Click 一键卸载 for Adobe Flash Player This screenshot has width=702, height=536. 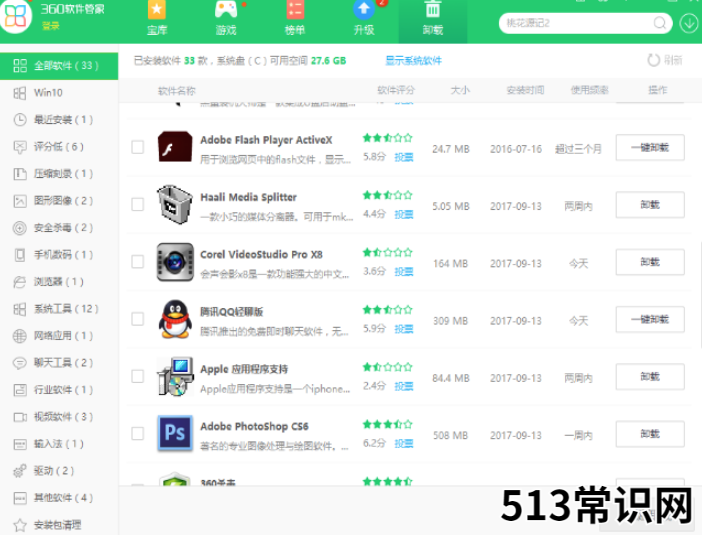coord(650,147)
